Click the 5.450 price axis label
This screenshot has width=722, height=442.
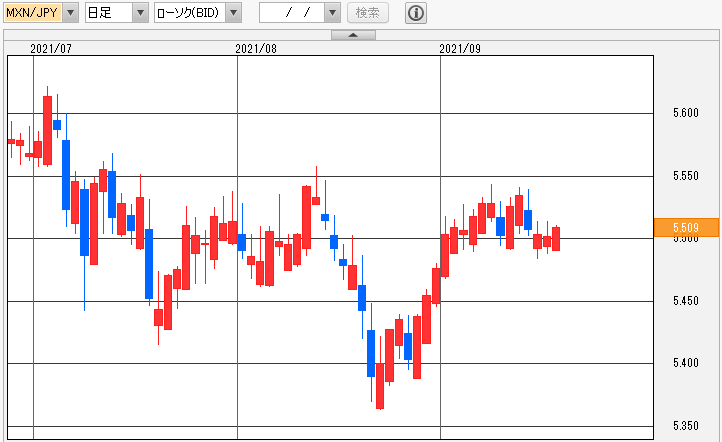686,301
